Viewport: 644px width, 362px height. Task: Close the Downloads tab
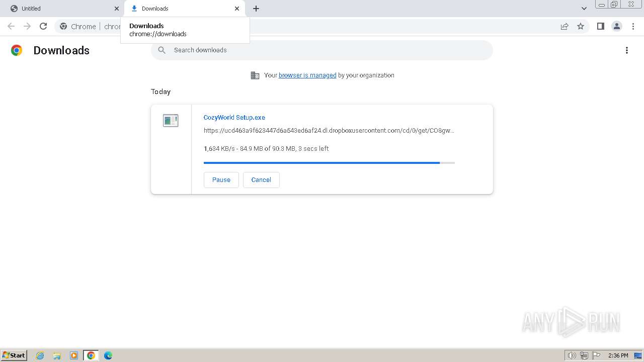tap(237, 9)
